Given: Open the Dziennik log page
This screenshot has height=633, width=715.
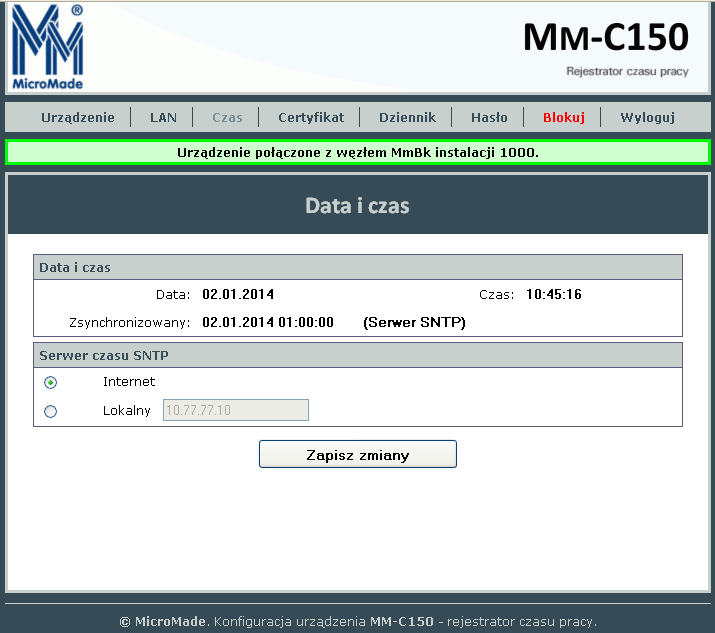Looking at the screenshot, I should pos(407,118).
